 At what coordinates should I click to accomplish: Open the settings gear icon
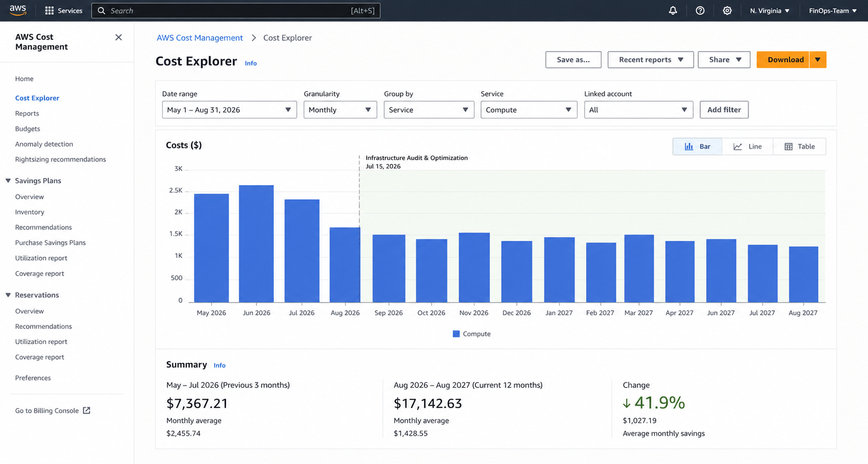coord(727,11)
